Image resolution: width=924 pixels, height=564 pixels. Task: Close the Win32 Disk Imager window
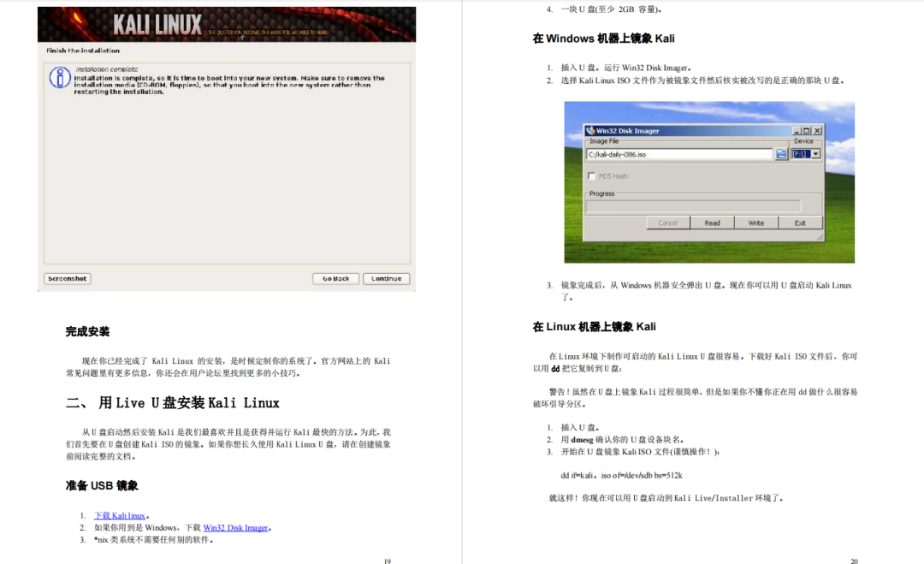817,131
